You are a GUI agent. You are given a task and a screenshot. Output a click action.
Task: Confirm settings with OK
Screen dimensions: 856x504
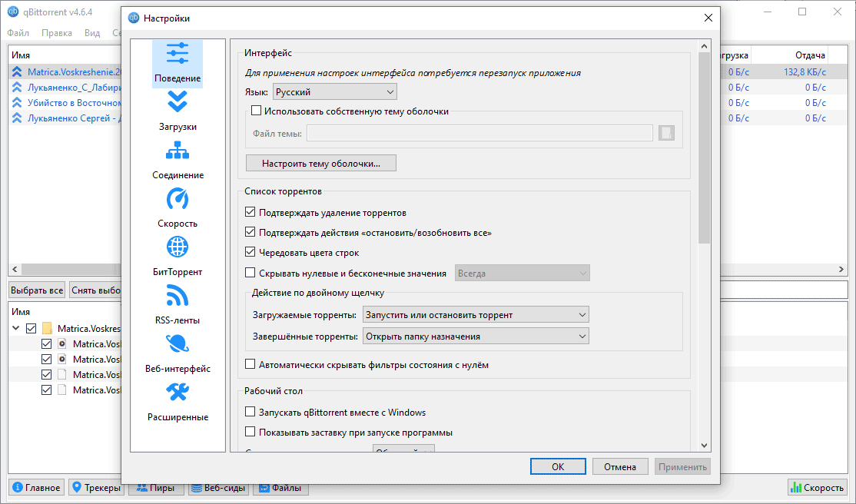[558, 466]
